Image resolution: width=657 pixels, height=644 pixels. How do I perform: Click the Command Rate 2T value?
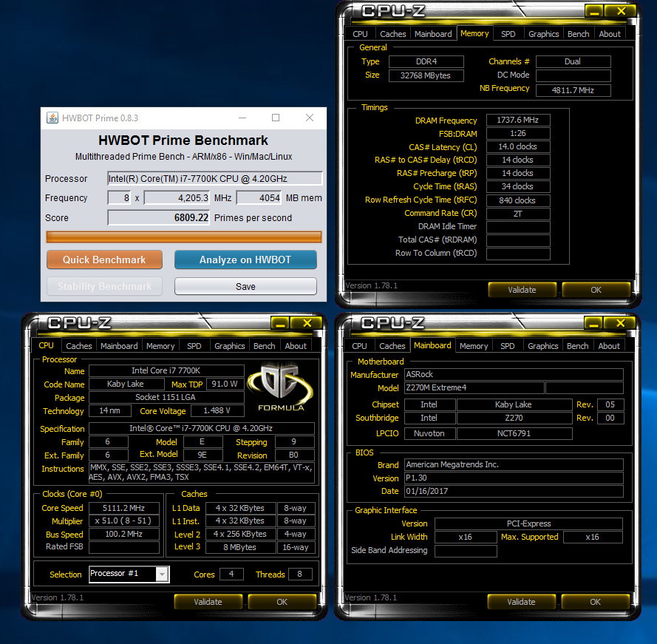(518, 214)
